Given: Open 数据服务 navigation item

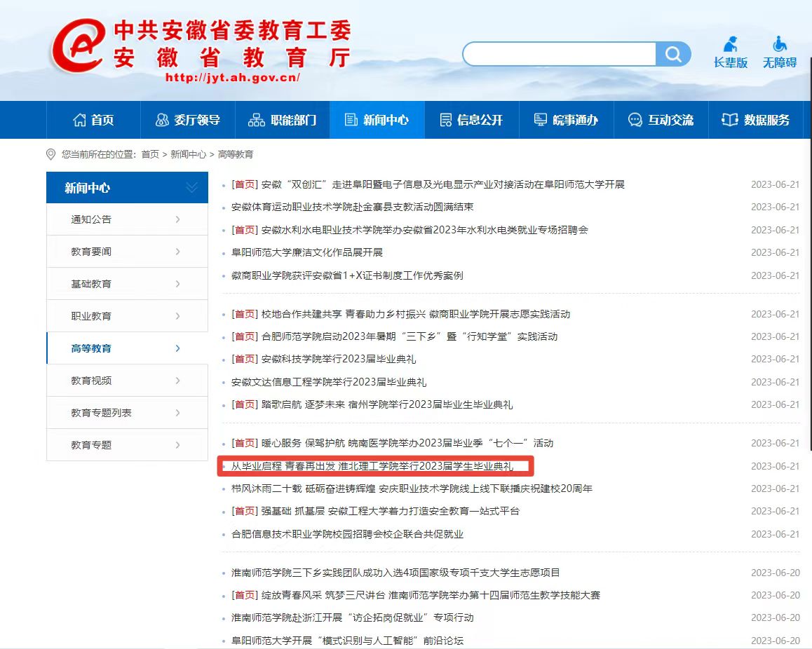Looking at the screenshot, I should click(x=756, y=120).
